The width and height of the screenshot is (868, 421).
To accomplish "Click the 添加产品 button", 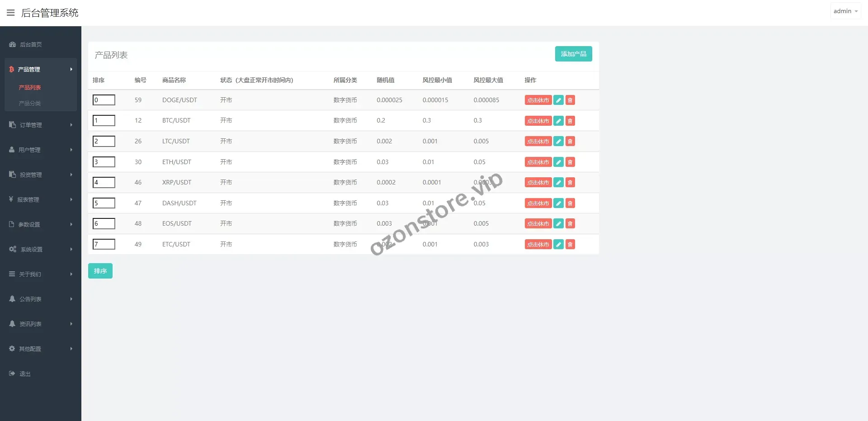I will (x=573, y=54).
